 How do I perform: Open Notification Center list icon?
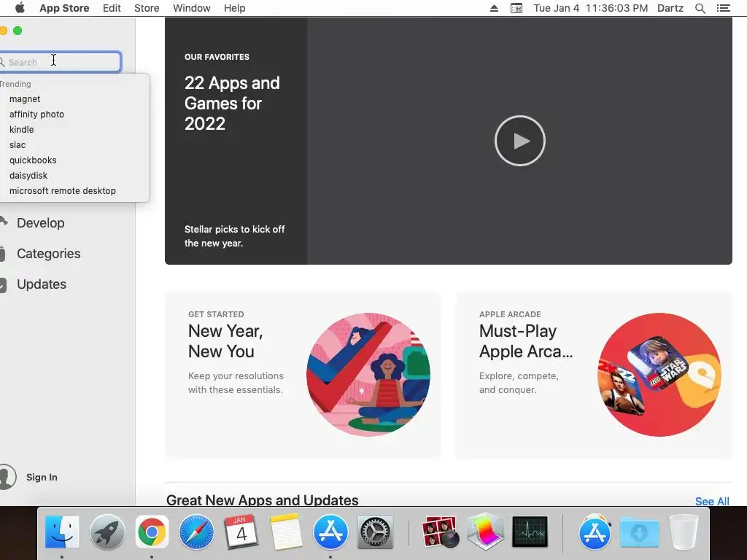pyautogui.click(x=723, y=8)
